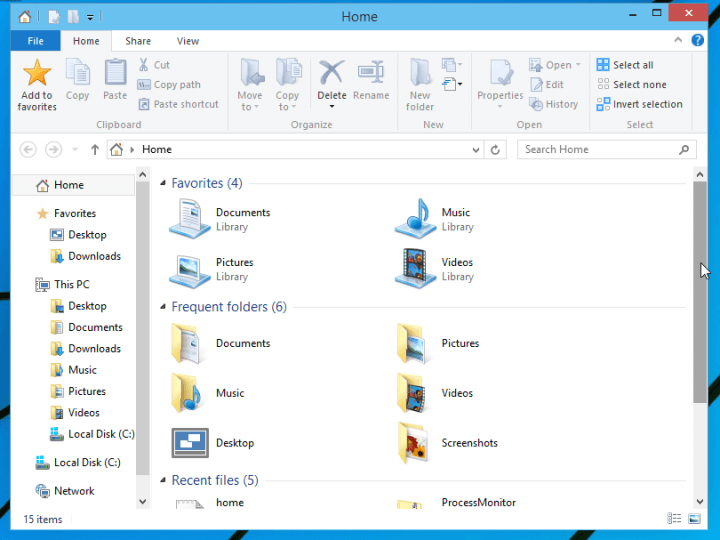The width and height of the screenshot is (720, 540).
Task: Select the Videos Library item
Action: tap(434, 269)
